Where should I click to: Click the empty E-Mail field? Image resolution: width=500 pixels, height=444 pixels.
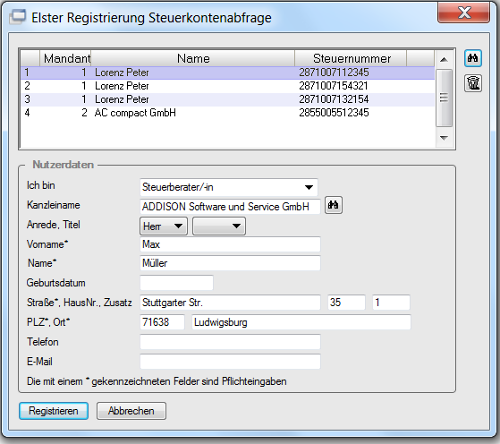coord(230,362)
